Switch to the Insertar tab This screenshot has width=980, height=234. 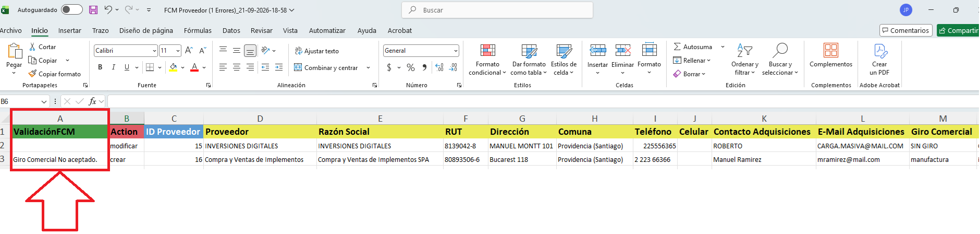pyautogui.click(x=70, y=31)
